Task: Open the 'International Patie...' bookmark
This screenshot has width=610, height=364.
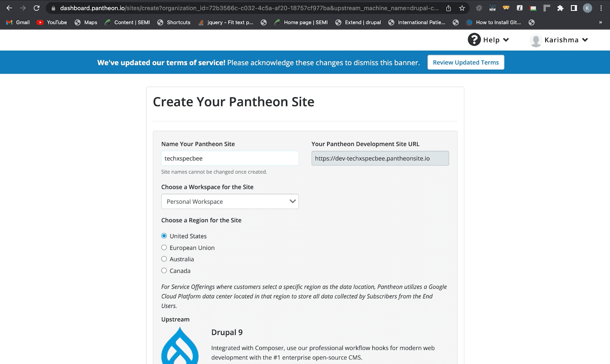Action: pyautogui.click(x=417, y=22)
